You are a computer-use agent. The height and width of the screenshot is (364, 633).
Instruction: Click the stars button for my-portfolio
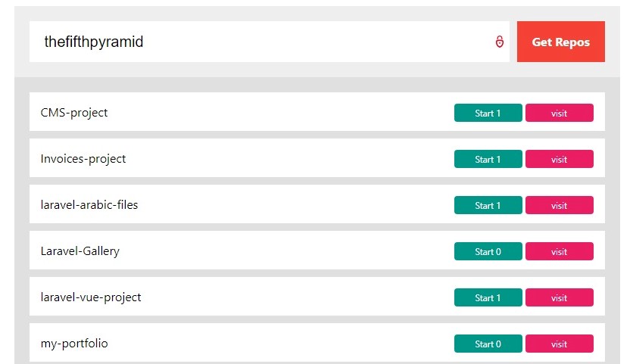(x=488, y=344)
